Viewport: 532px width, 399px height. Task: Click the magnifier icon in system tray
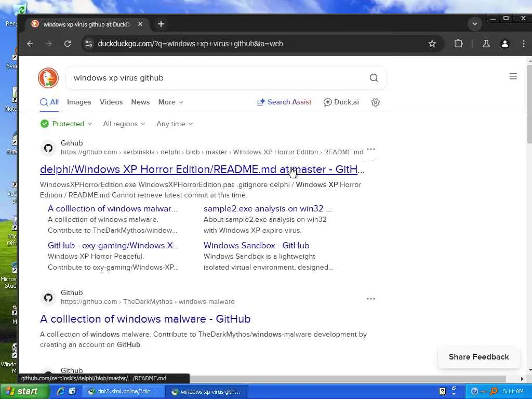tap(494, 391)
